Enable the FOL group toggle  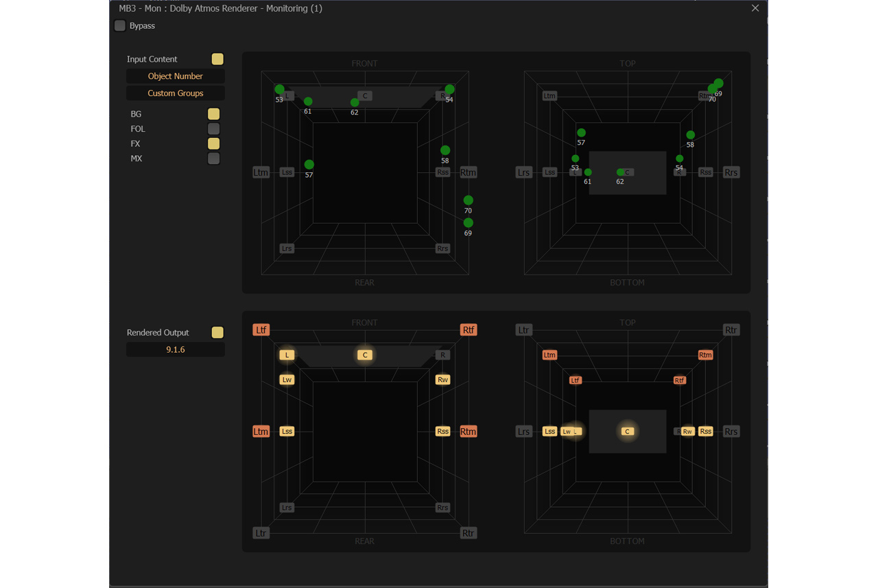click(214, 129)
